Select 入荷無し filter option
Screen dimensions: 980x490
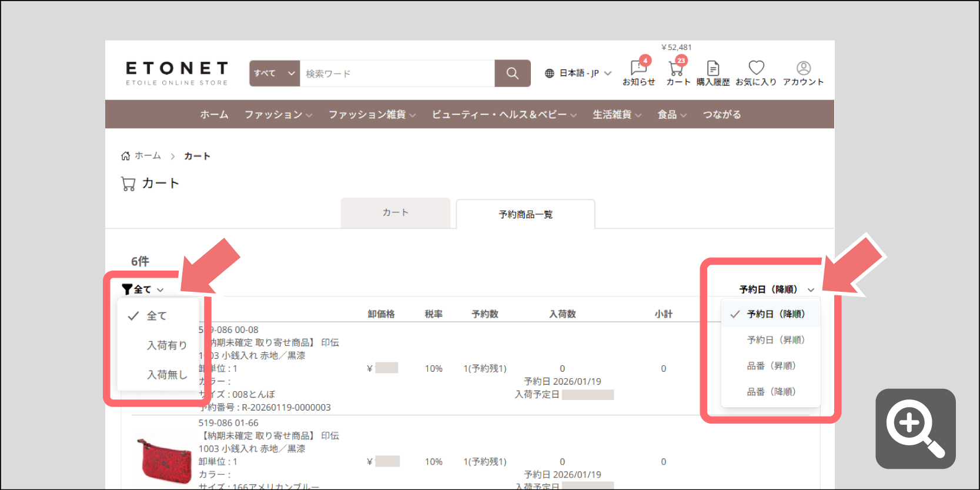pos(167,375)
